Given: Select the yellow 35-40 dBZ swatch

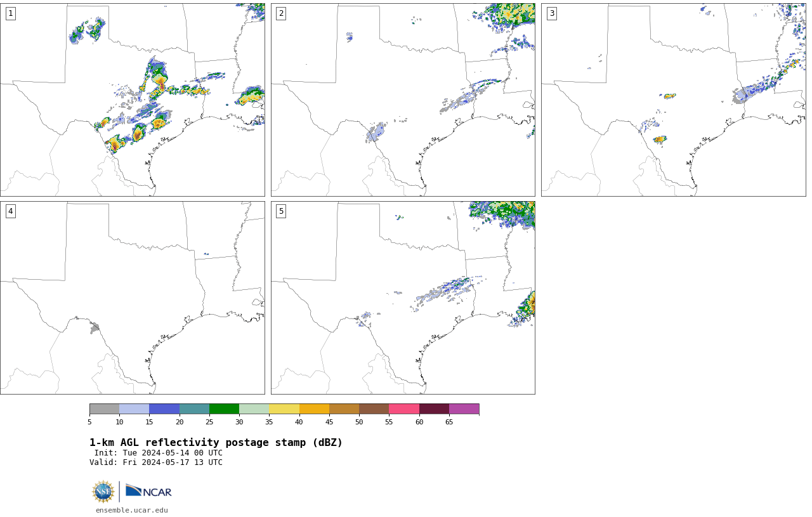Looking at the screenshot, I should click(x=284, y=409).
